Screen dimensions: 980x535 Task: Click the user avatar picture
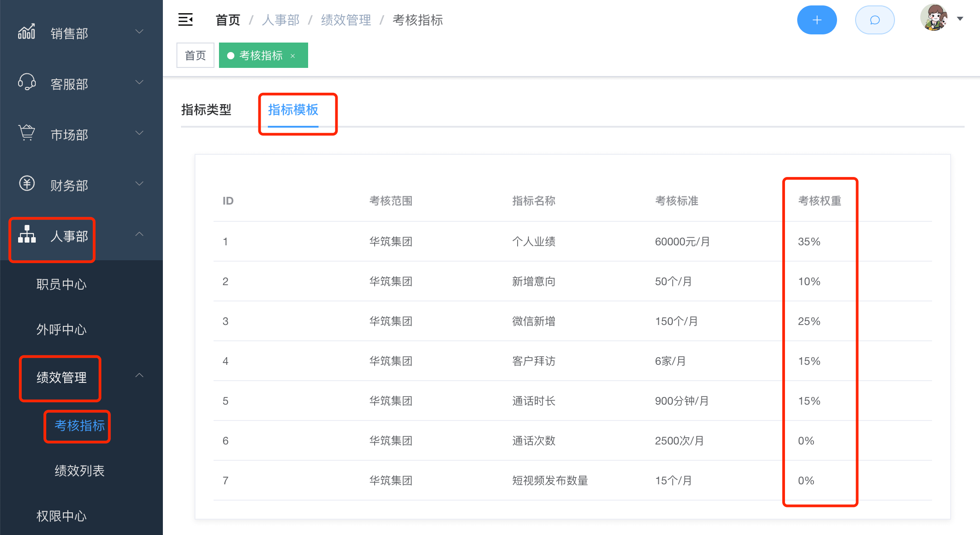pyautogui.click(x=934, y=18)
